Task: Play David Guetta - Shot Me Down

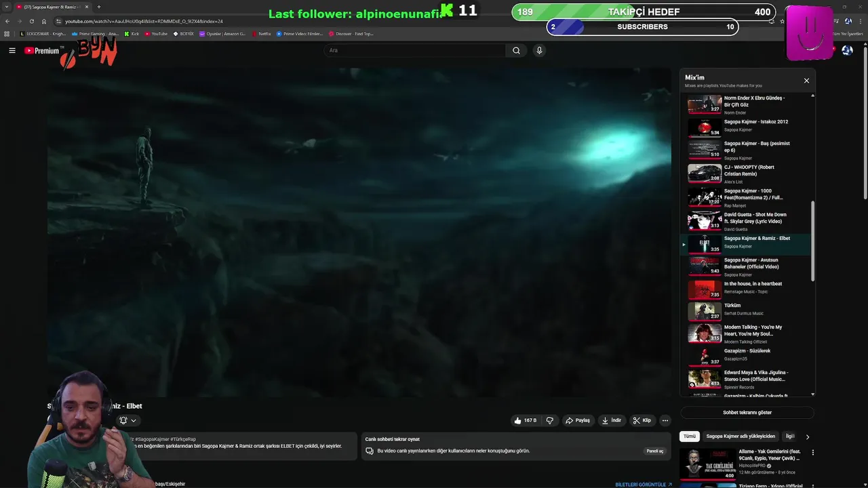Action: click(745, 221)
